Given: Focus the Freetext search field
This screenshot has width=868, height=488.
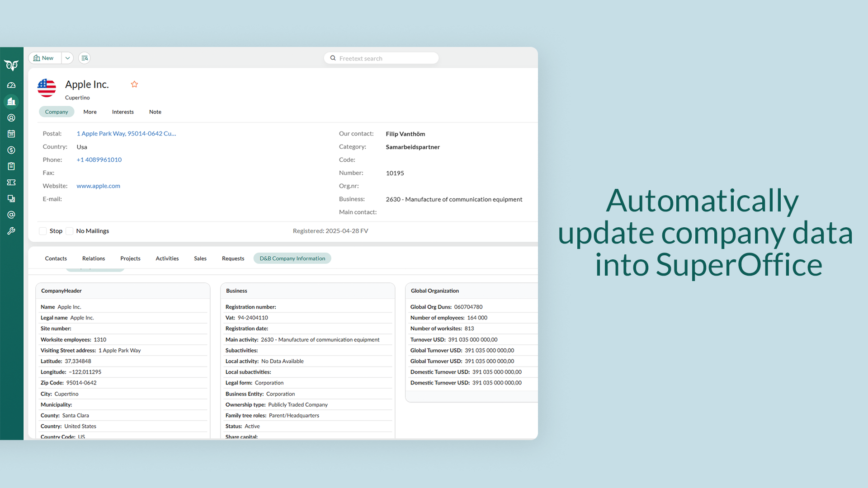Looking at the screenshot, I should coord(381,58).
